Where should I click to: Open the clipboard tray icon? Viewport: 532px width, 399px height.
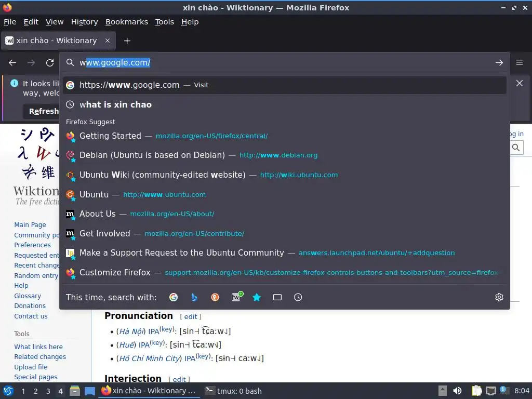coord(476,391)
